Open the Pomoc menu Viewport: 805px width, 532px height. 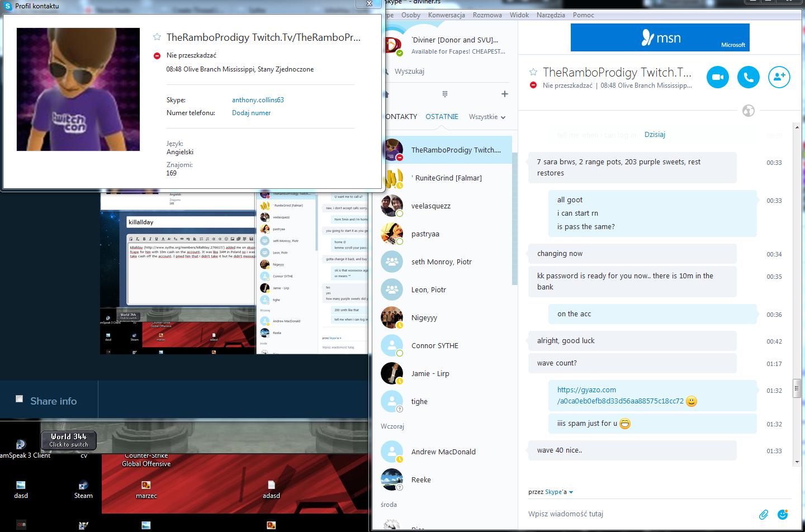[584, 15]
